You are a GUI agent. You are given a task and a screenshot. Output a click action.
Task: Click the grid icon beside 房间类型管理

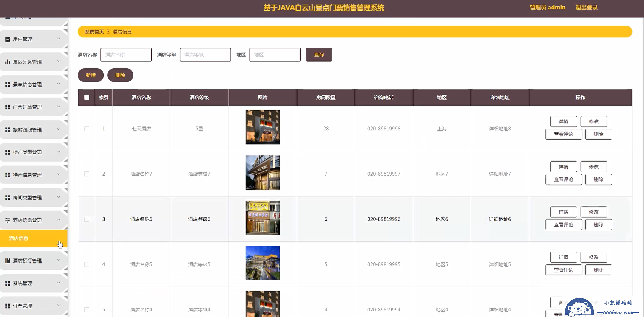[8, 198]
